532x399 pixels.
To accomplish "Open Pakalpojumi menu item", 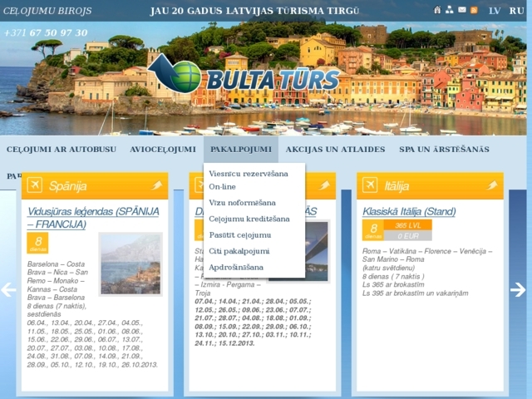I will [241, 150].
